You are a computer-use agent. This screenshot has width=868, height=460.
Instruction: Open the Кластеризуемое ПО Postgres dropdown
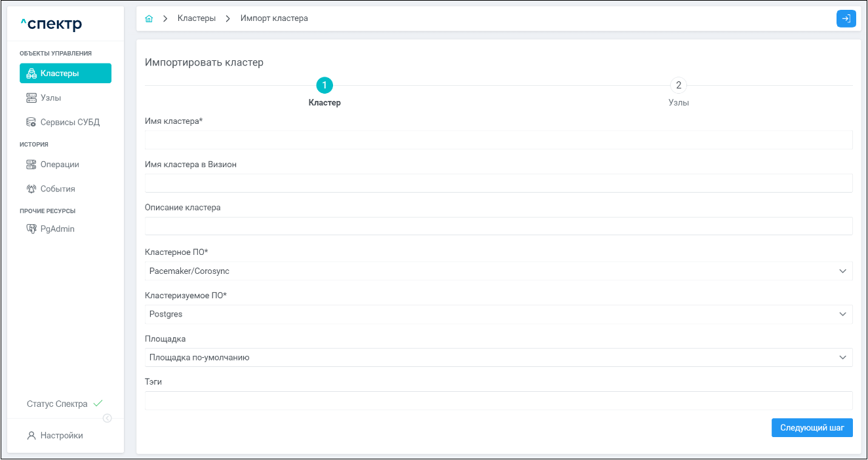tap(498, 315)
